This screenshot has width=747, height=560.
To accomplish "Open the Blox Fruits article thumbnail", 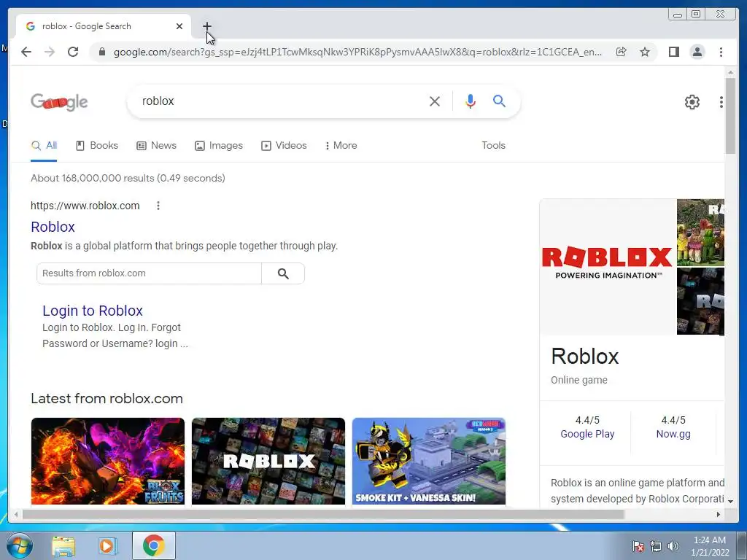I will (x=108, y=461).
